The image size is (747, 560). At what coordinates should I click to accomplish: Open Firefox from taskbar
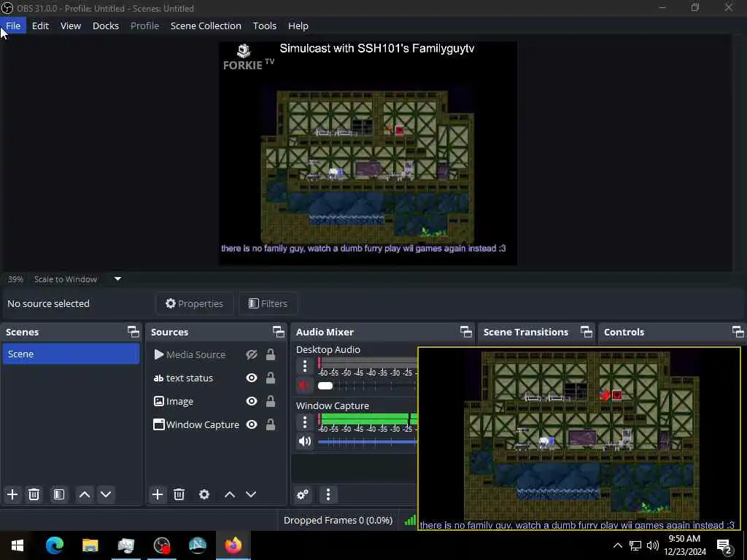tap(233, 545)
